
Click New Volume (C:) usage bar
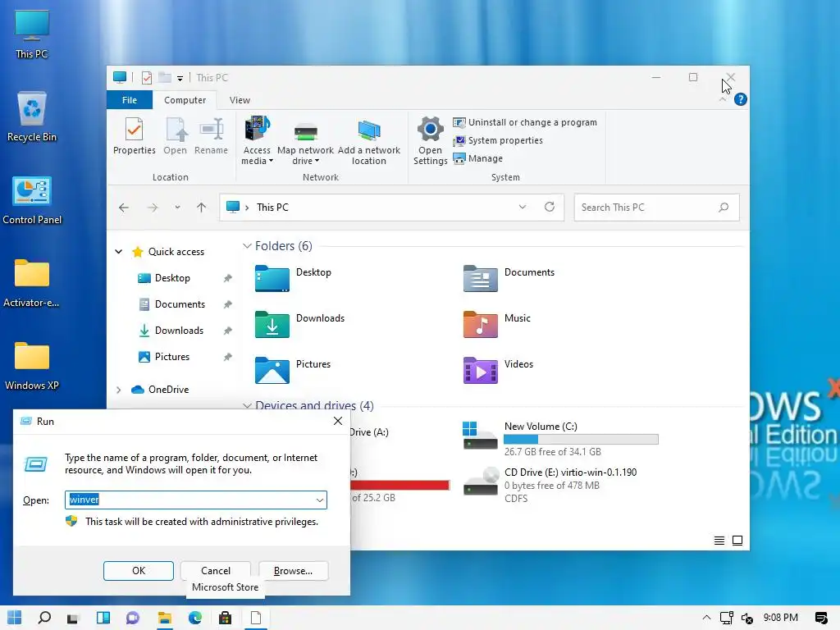(581, 440)
